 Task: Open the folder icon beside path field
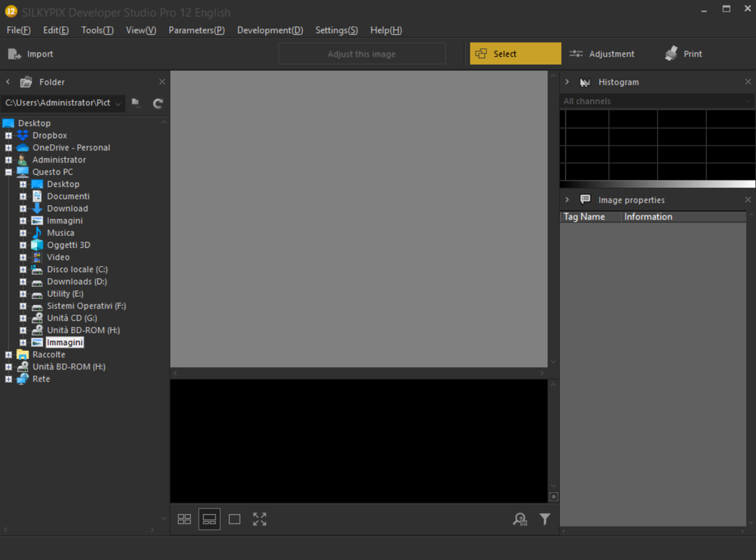136,103
